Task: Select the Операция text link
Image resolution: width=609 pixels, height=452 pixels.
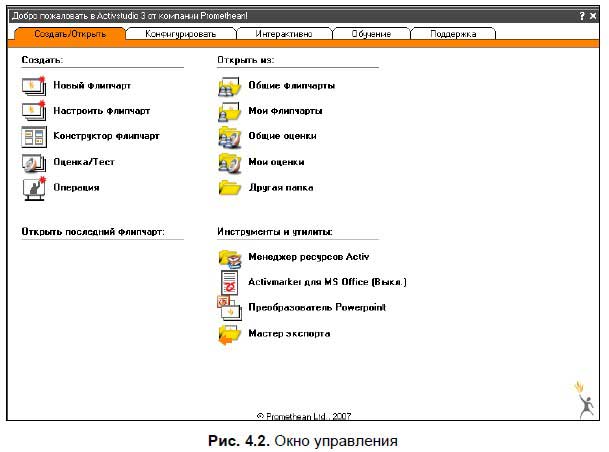Action: pyautogui.click(x=77, y=188)
